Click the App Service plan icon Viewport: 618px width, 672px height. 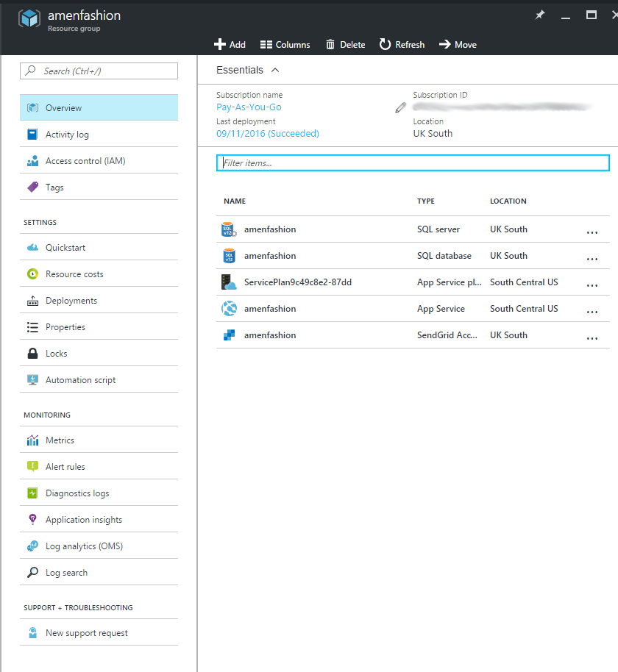(x=229, y=282)
